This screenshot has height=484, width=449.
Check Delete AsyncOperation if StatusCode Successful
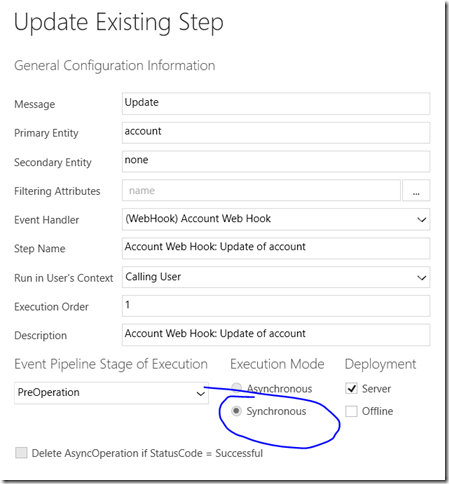[x=21, y=453]
